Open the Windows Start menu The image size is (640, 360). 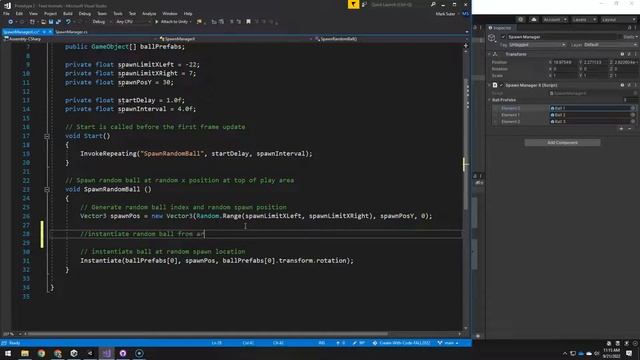click(x=8, y=353)
